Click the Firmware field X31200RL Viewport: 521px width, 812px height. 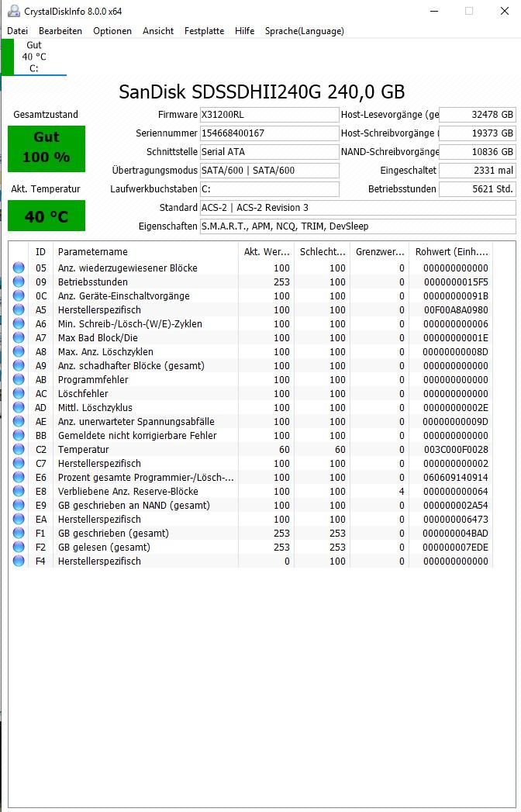[269, 115]
